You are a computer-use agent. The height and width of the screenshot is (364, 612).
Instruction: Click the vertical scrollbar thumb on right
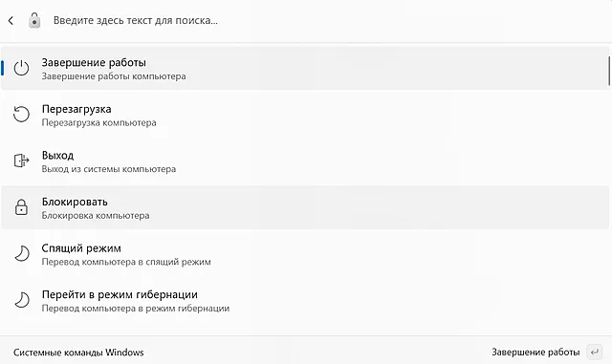click(609, 71)
